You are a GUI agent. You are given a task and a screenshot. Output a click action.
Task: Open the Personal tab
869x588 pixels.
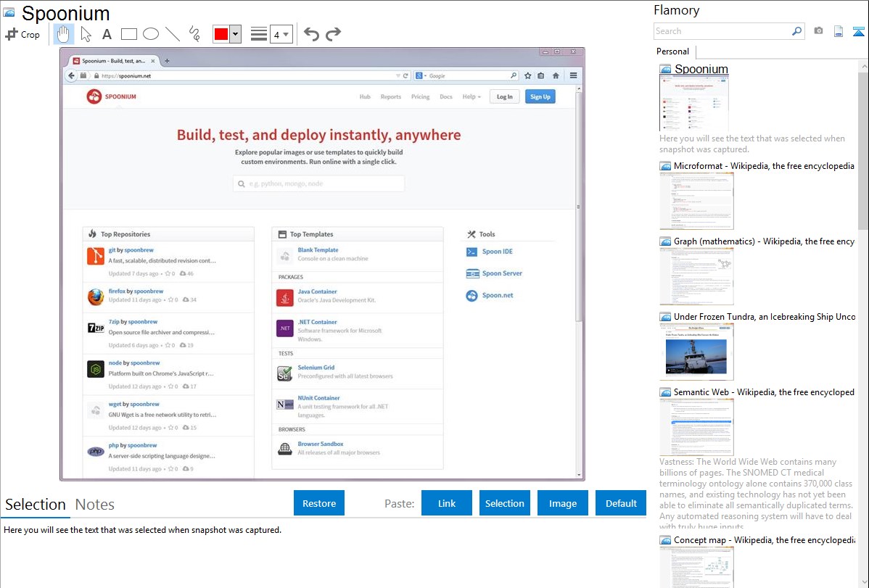(x=672, y=51)
